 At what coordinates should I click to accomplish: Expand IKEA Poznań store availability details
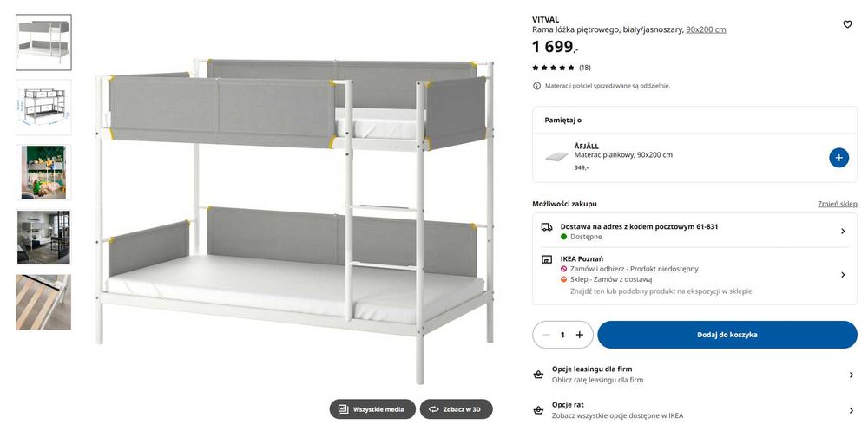tap(842, 275)
